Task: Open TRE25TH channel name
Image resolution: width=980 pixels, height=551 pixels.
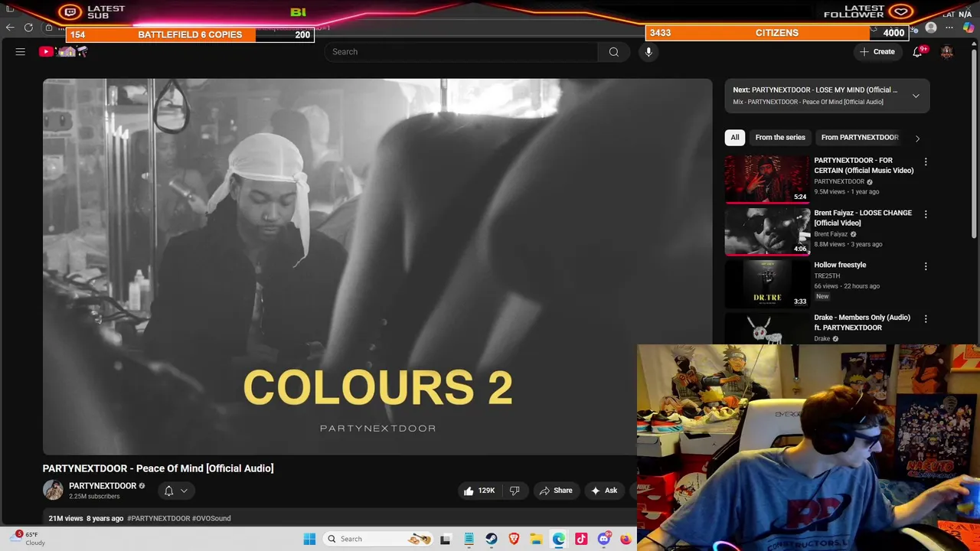Action: pyautogui.click(x=827, y=275)
